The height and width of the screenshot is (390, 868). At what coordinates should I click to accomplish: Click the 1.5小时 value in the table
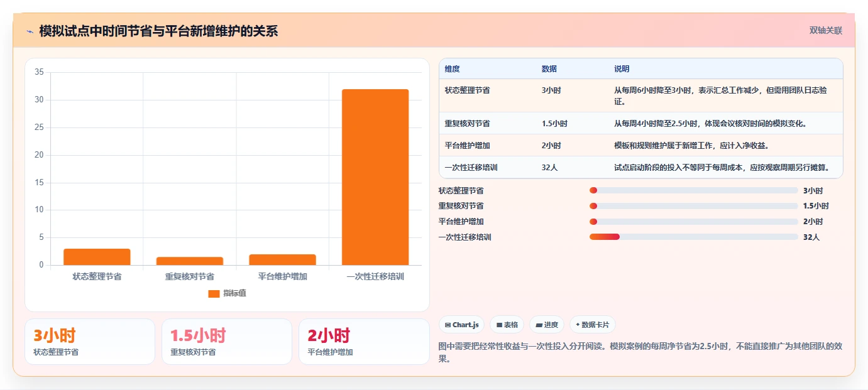(x=554, y=124)
